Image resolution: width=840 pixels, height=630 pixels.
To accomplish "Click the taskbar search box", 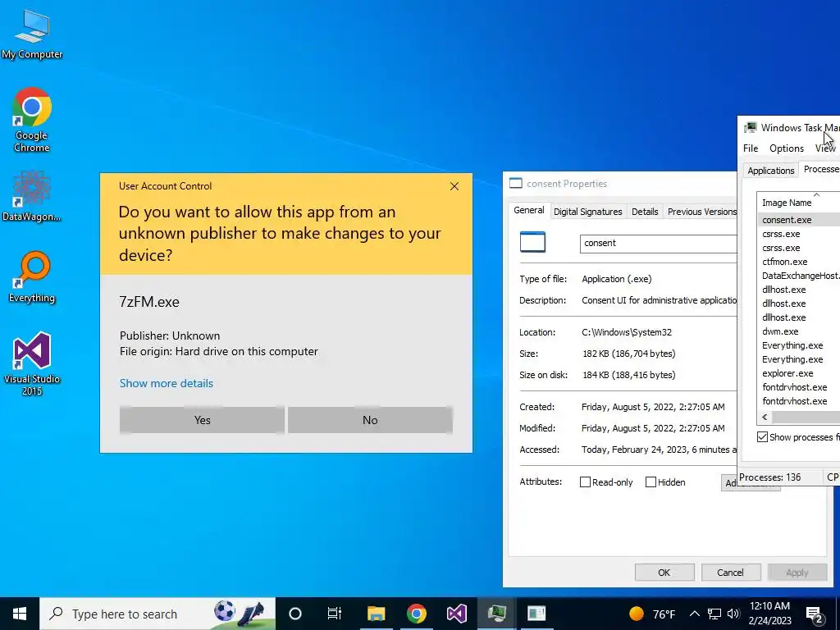I will coord(157,614).
